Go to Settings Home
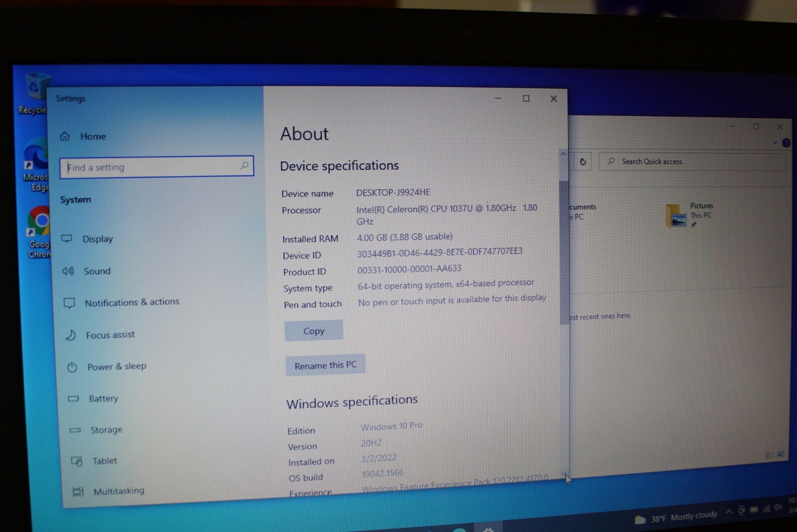The height and width of the screenshot is (532, 797). click(83, 136)
